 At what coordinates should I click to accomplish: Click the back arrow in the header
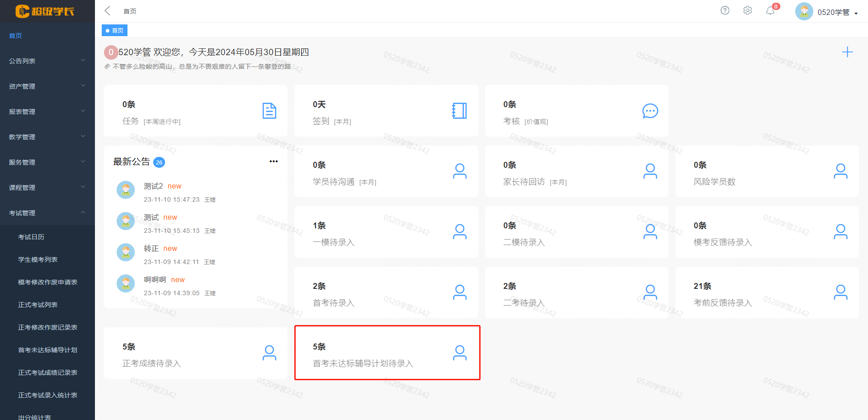pyautogui.click(x=108, y=11)
